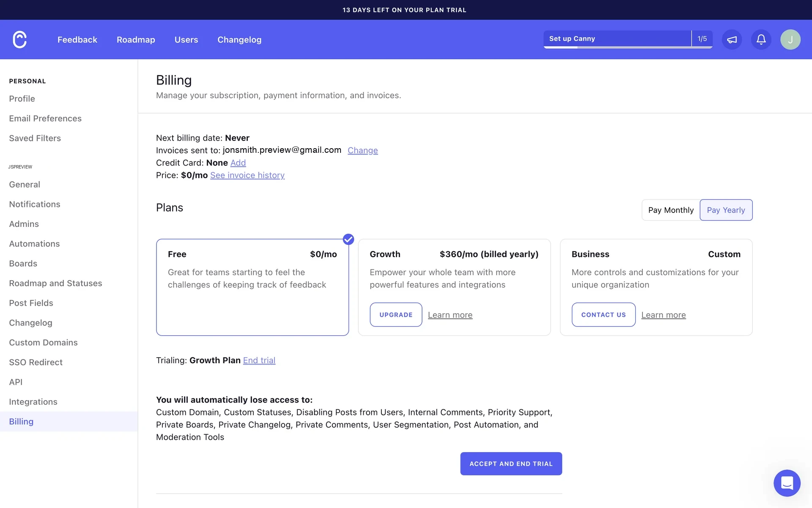Open Profile settings

[22, 99]
